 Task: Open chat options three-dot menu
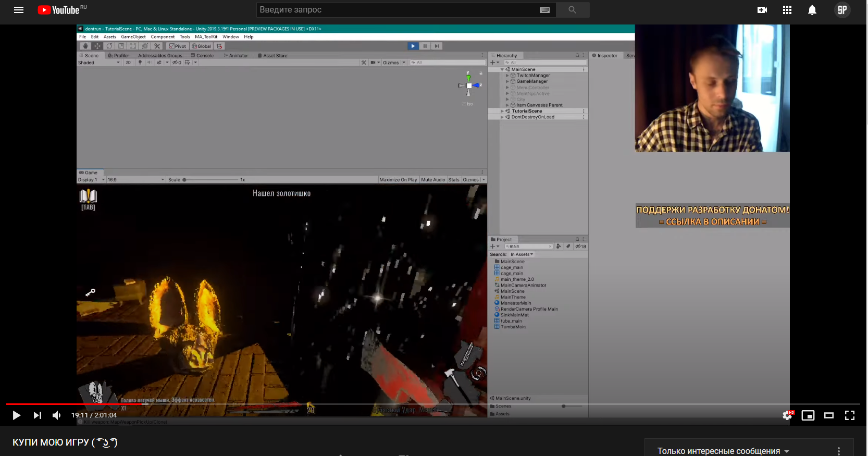tap(839, 451)
